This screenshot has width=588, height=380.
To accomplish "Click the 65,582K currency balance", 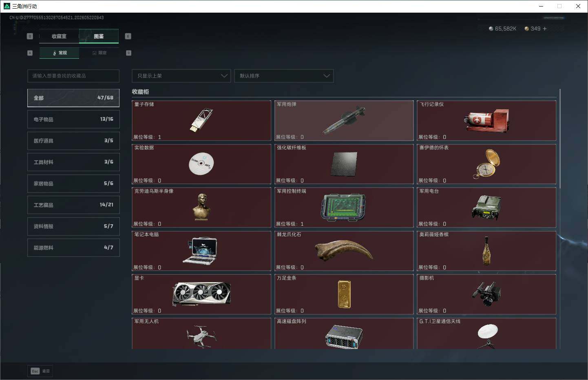I will (506, 29).
